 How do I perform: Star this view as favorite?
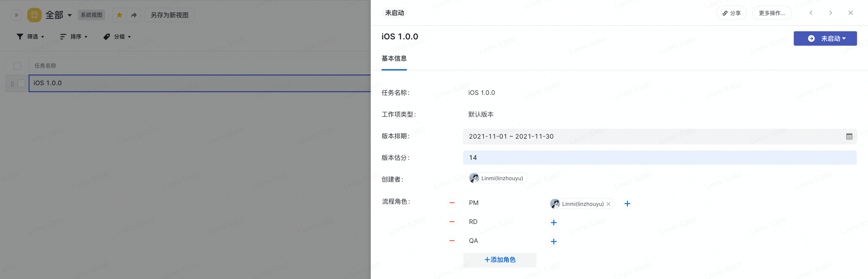(x=119, y=15)
